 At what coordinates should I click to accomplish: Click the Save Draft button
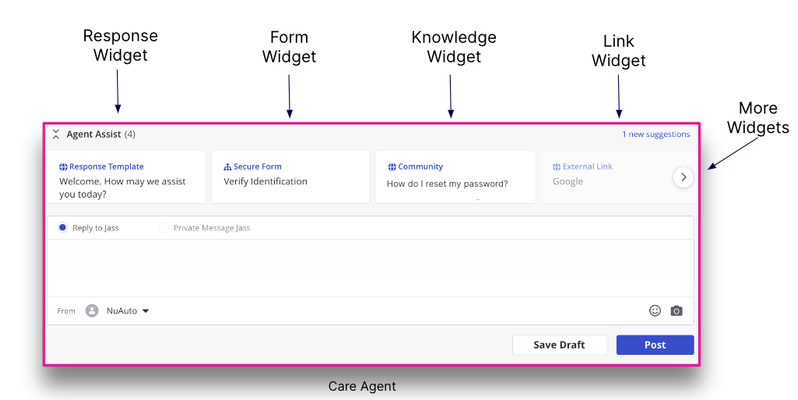pyautogui.click(x=559, y=345)
